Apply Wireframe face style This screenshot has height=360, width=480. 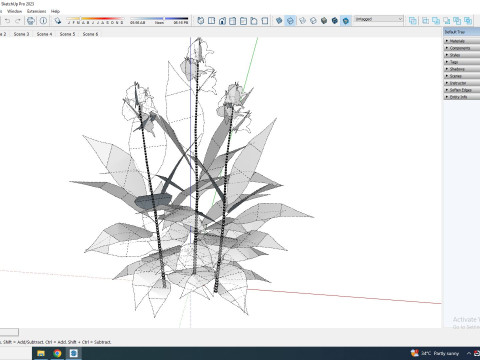pos(302,21)
